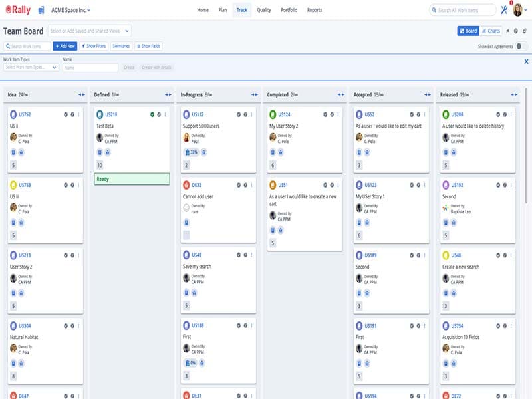This screenshot has height=399, width=532.
Task: Select the tasks icon on the US218 card
Action: tap(100, 152)
